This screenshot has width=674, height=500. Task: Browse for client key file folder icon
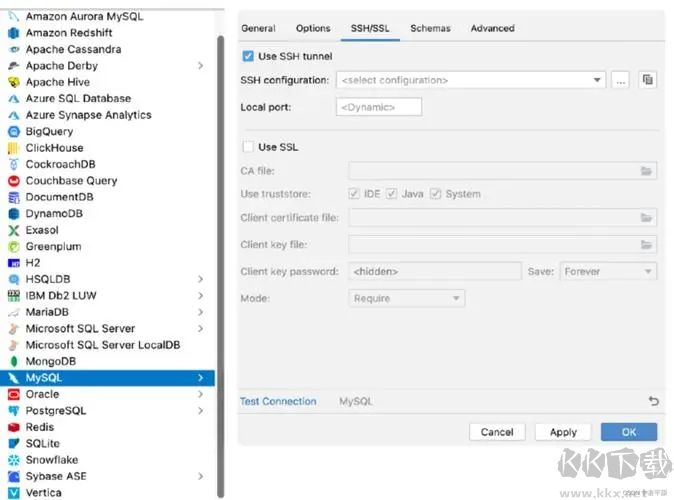pyautogui.click(x=646, y=245)
